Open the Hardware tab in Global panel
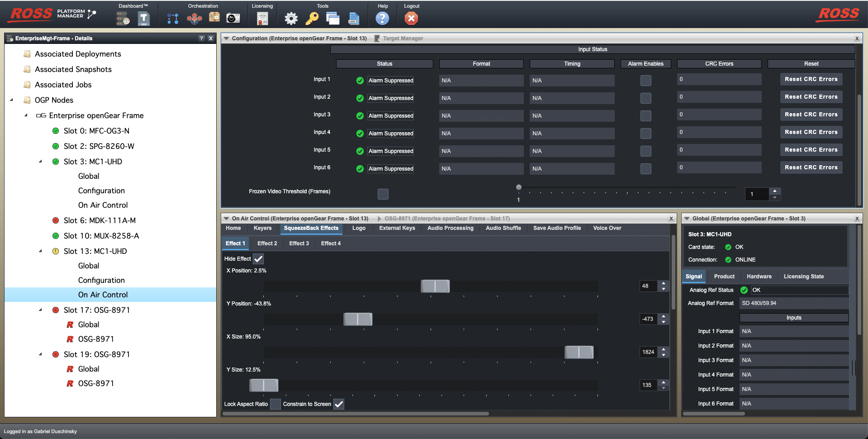 [x=759, y=277]
